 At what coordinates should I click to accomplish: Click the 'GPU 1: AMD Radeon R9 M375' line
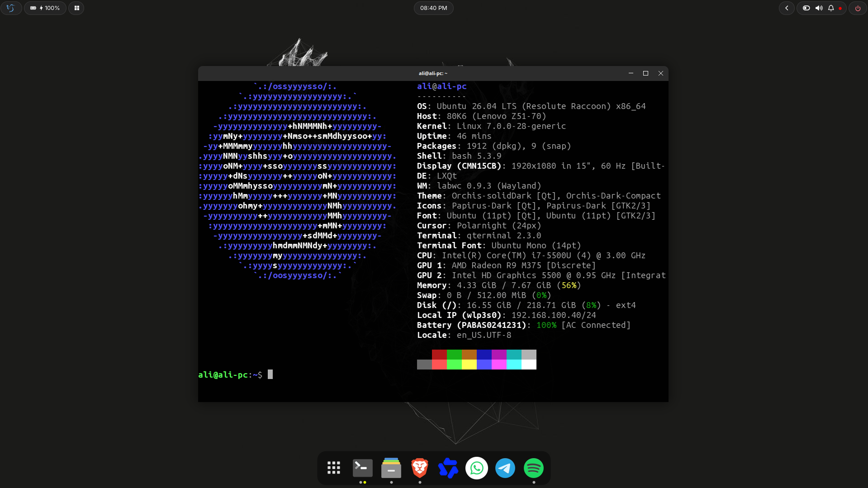click(x=507, y=265)
